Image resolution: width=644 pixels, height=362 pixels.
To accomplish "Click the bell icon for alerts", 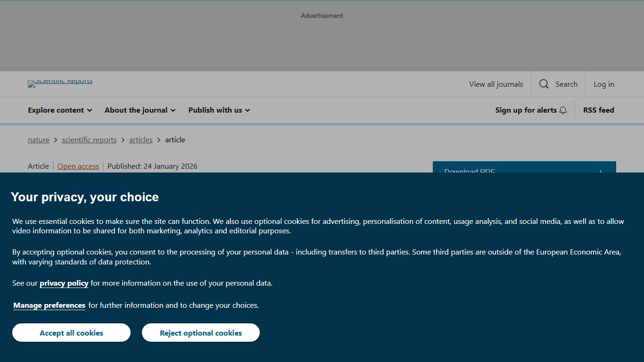I will tap(563, 110).
